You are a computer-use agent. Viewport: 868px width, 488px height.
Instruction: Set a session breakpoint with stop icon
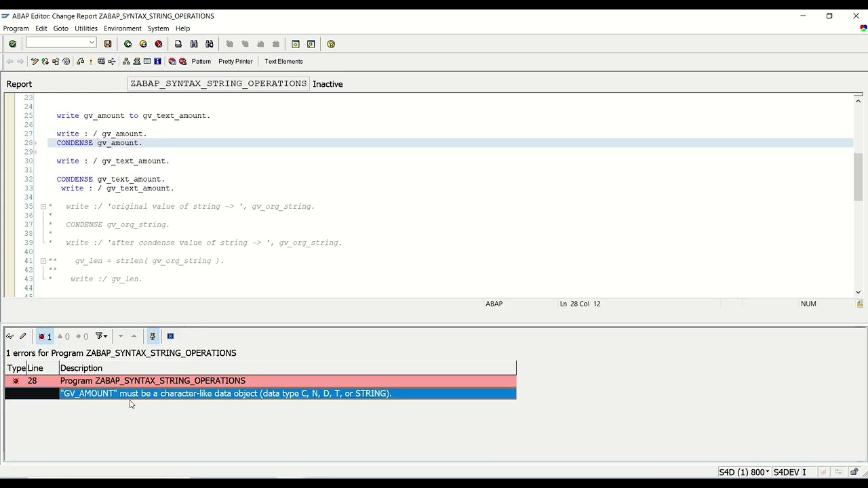[172, 62]
